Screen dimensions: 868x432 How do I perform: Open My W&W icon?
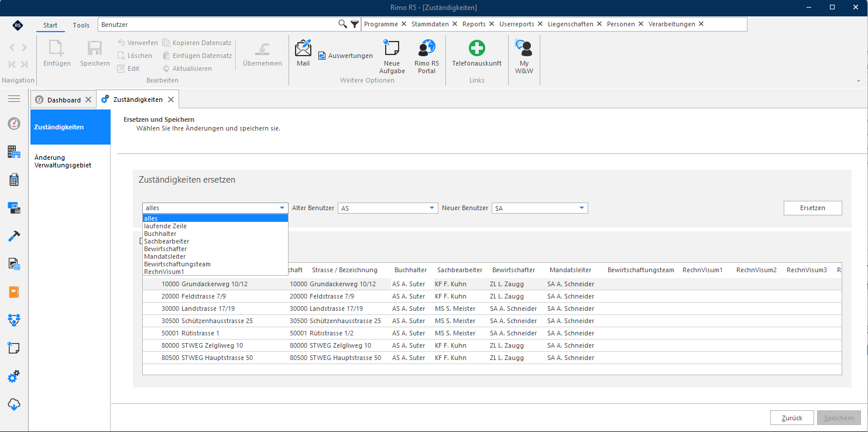click(524, 48)
